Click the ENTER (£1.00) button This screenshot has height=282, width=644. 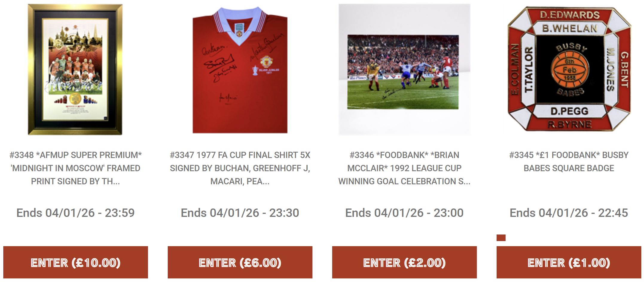pyautogui.click(x=569, y=263)
